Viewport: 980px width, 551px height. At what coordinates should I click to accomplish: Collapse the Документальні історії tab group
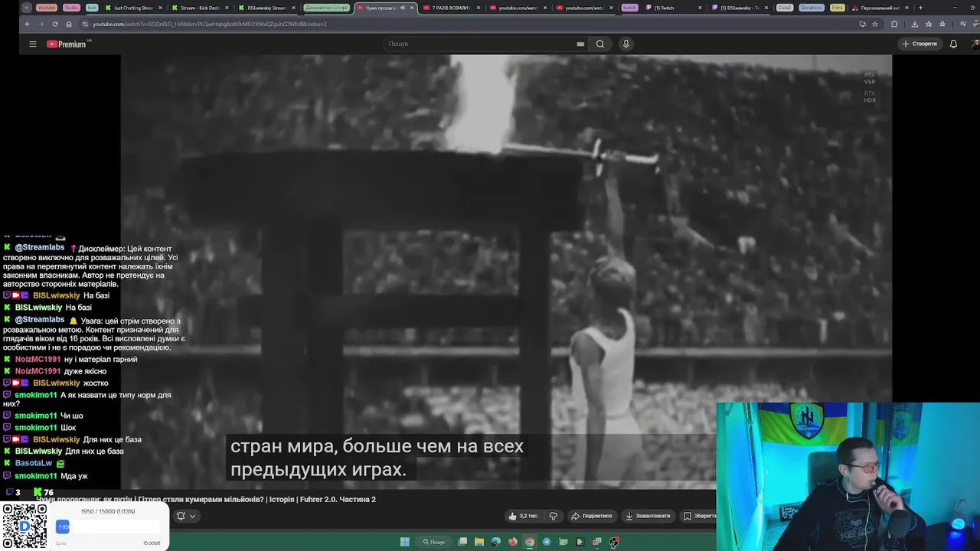[x=327, y=8]
